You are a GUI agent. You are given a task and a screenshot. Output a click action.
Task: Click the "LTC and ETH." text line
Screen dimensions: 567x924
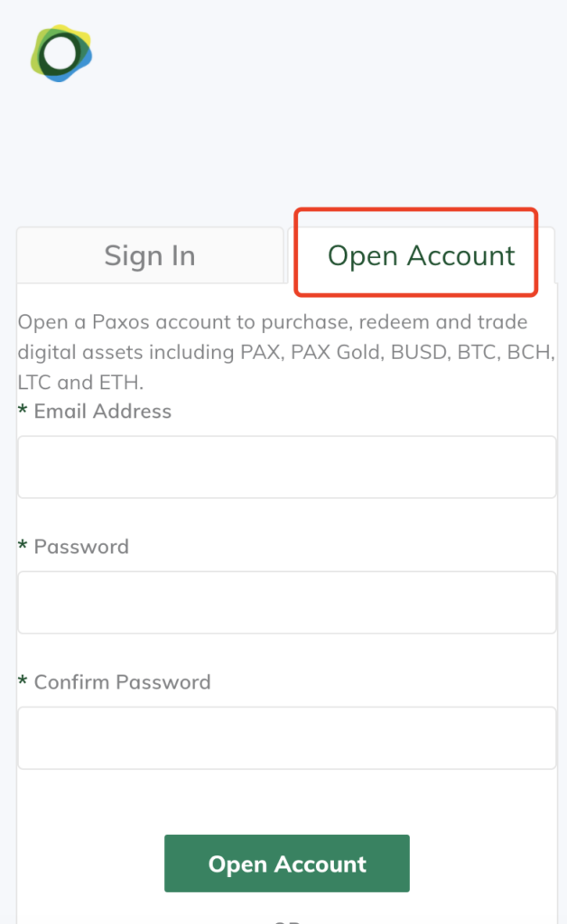click(x=80, y=383)
